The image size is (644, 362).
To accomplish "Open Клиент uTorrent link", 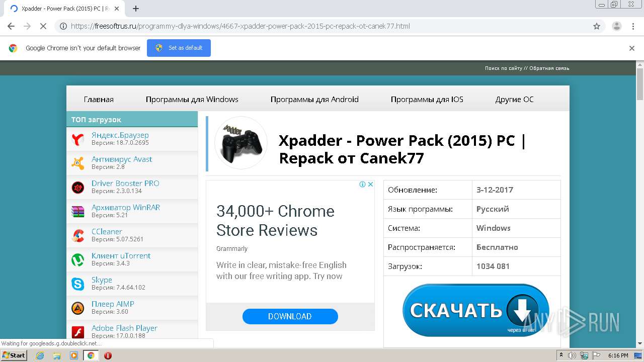I will tap(121, 256).
